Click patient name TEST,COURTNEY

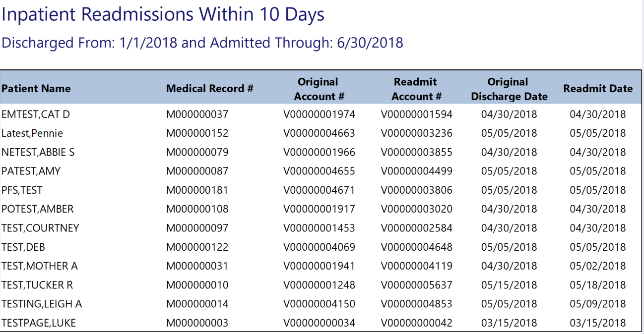40,228
